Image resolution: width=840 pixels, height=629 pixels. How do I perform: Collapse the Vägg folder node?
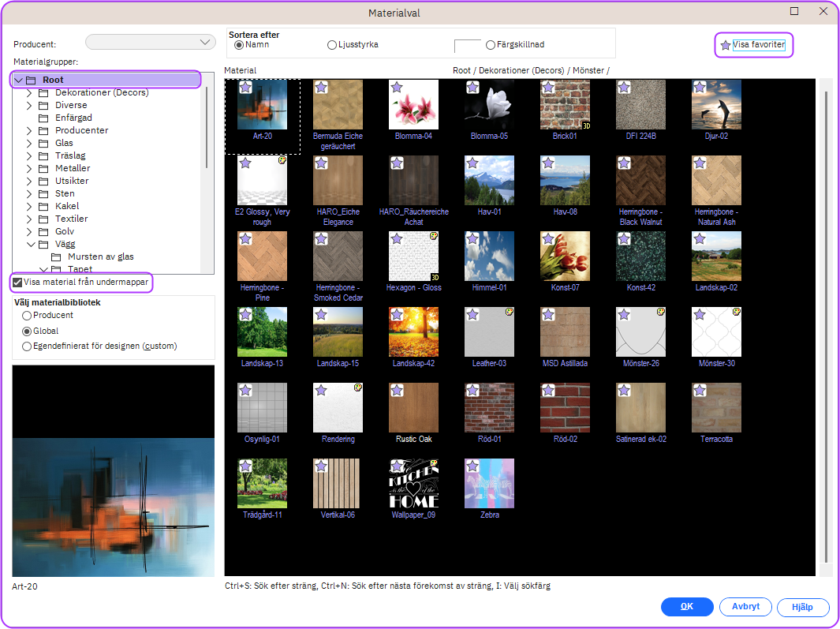[x=30, y=244]
